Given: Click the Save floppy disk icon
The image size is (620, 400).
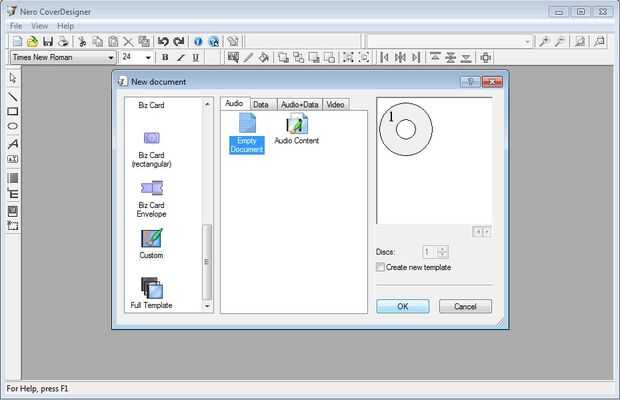Looking at the screenshot, I should coord(48,42).
